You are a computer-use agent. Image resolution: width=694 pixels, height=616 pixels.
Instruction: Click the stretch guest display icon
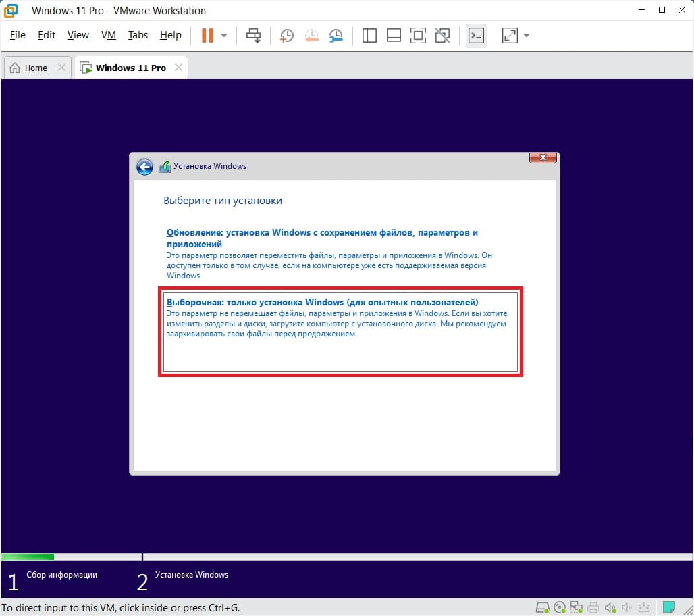click(x=510, y=35)
